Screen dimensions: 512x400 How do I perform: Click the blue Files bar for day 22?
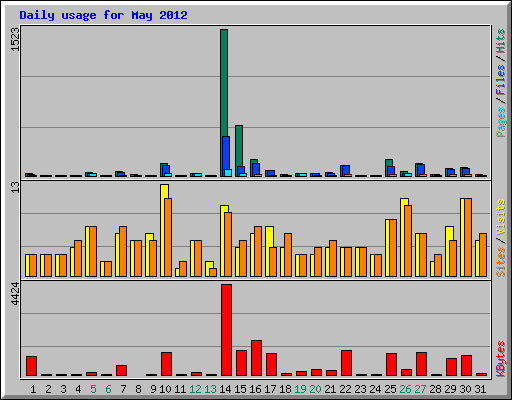pyautogui.click(x=346, y=170)
